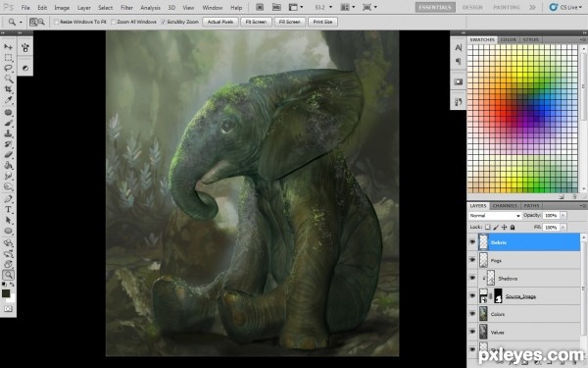
Task: Select the 3D Camera Rotate tool
Action: point(8,253)
